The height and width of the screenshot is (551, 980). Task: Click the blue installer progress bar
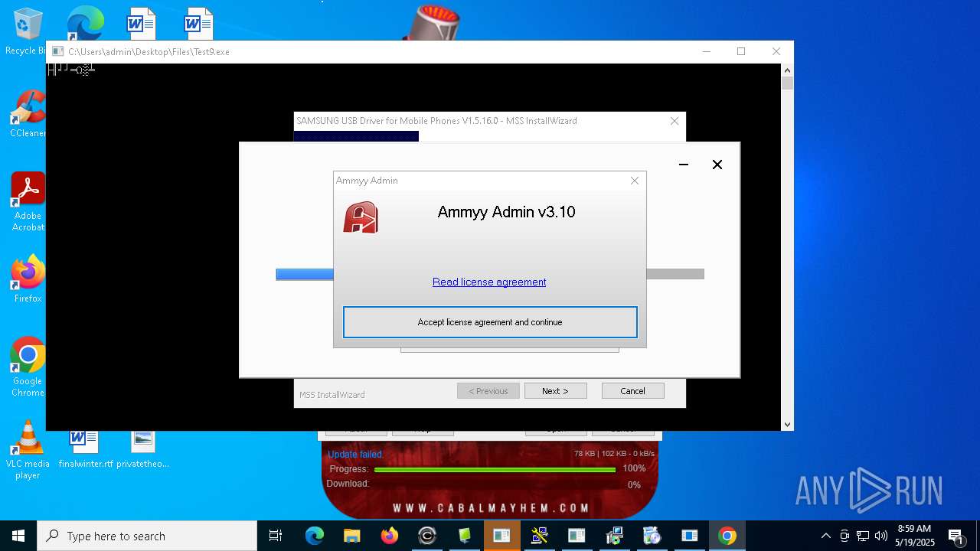305,275
